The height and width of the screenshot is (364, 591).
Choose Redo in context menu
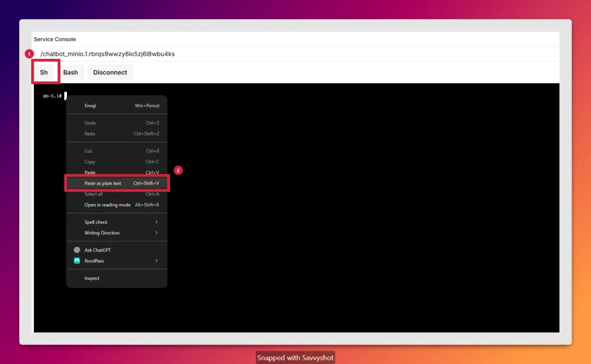[117, 134]
